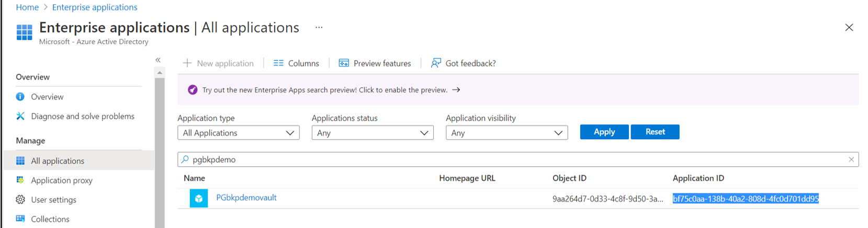Click the Enterprise applications grid icon

pyautogui.click(x=24, y=32)
